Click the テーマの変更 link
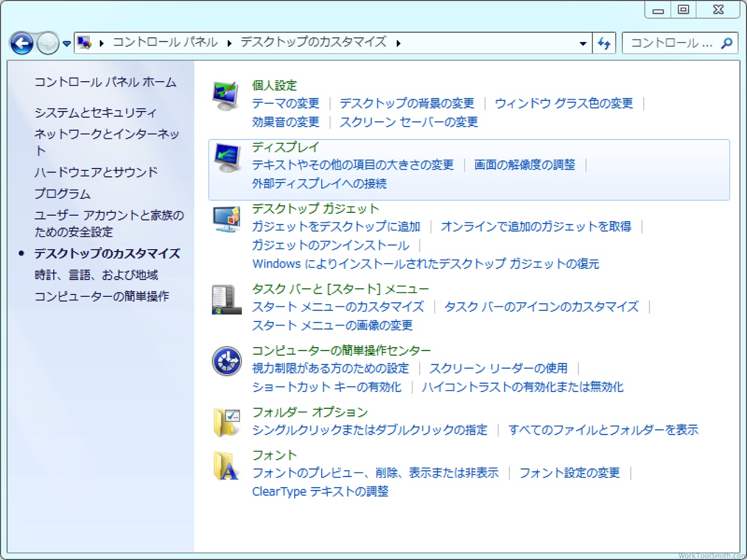747x560 pixels. 286,103
